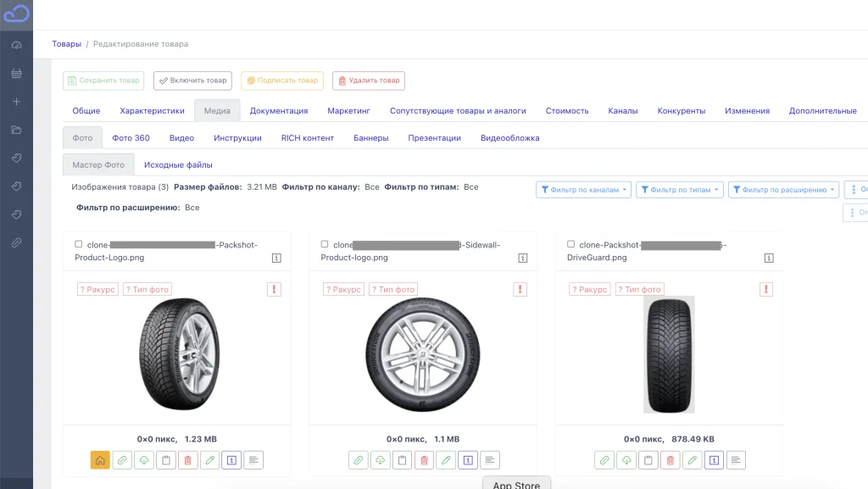Click the Подписать товар button
The width and height of the screenshot is (868, 489).
[x=281, y=81]
